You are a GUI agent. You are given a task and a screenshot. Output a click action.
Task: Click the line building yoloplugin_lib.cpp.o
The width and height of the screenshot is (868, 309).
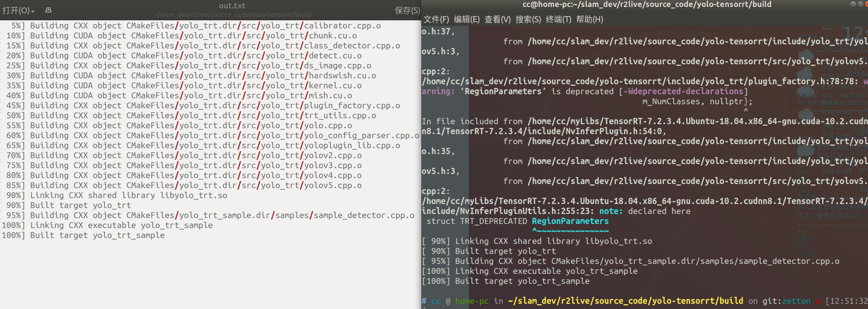tap(201, 145)
